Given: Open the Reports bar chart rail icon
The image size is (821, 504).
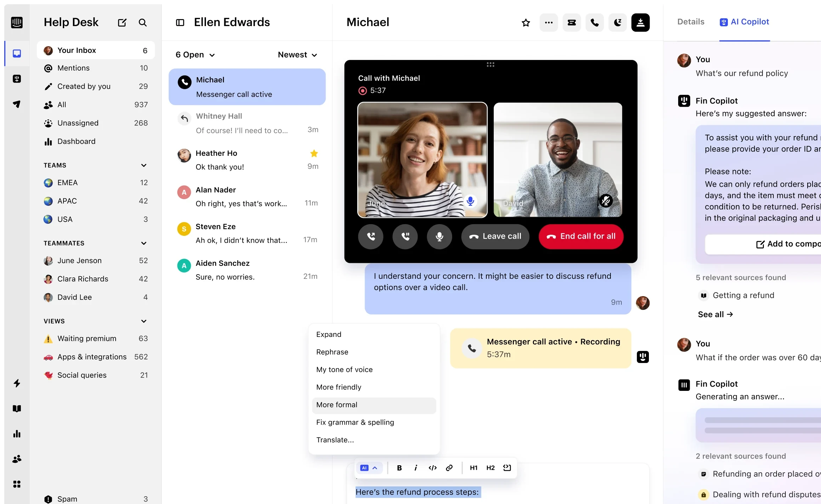Looking at the screenshot, I should point(17,434).
